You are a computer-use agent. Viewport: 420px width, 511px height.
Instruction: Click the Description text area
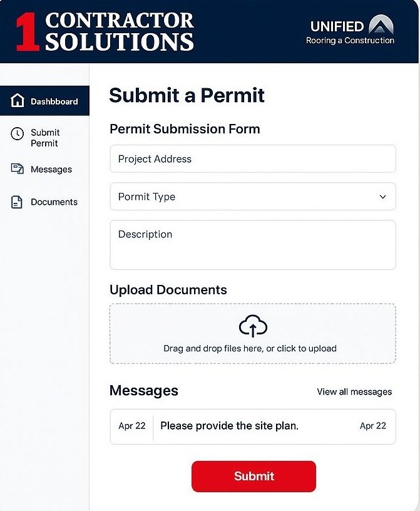pos(253,244)
